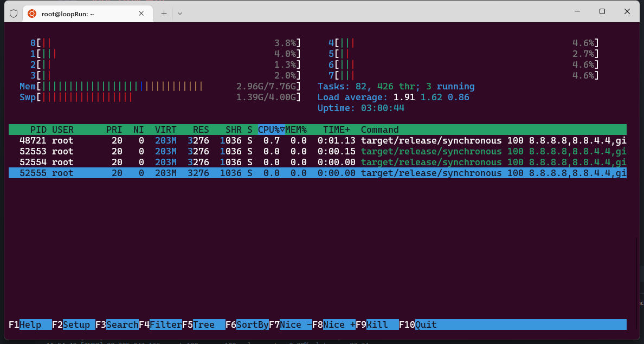This screenshot has width=644, height=344.
Task: Click F1 Help in the htop footer
Action: point(30,324)
